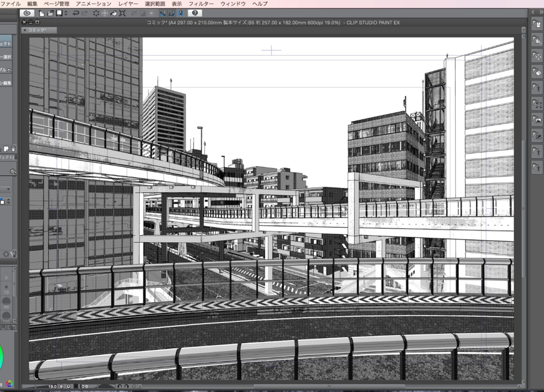Screen dimensions: 544x392
Task: Open the ウィンドウ menu
Action: [x=233, y=4]
